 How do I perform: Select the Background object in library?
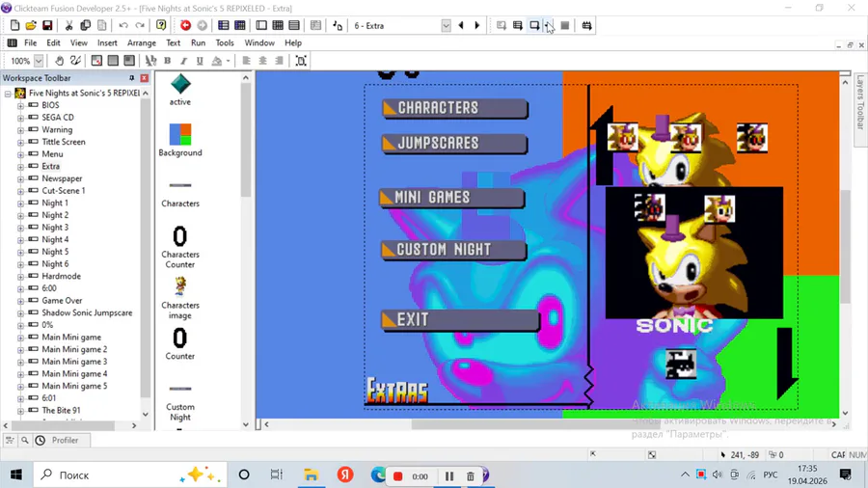[180, 140]
